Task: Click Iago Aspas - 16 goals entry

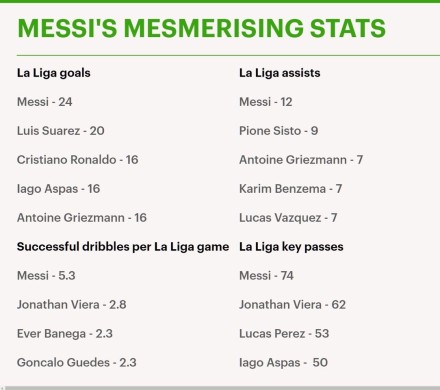Action: [x=59, y=189]
